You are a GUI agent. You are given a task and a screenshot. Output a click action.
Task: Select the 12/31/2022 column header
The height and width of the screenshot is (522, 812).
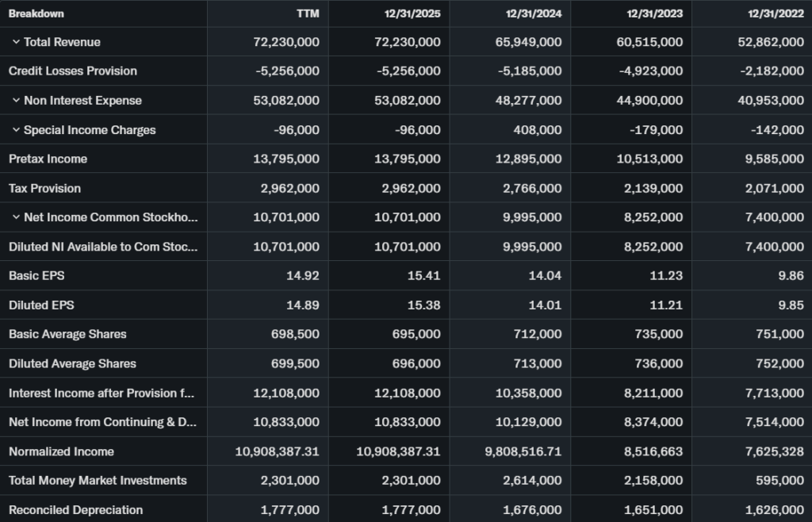point(776,13)
